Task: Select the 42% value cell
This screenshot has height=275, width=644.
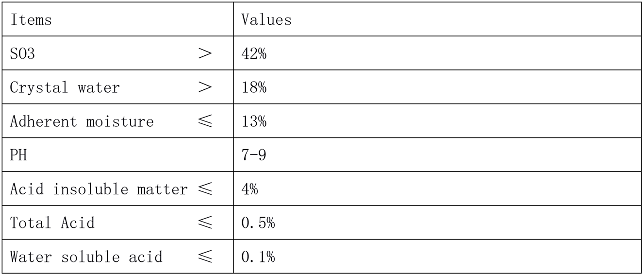Action: (x=254, y=54)
